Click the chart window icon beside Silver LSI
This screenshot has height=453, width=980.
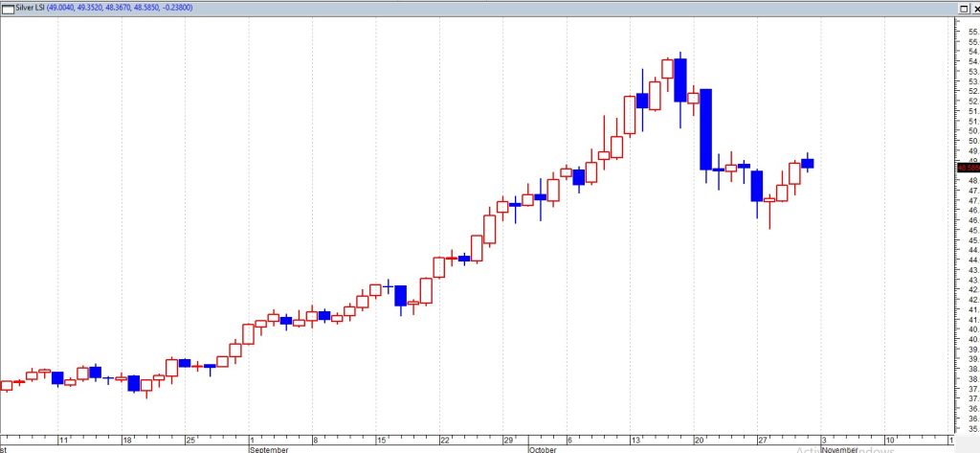pos(8,7)
